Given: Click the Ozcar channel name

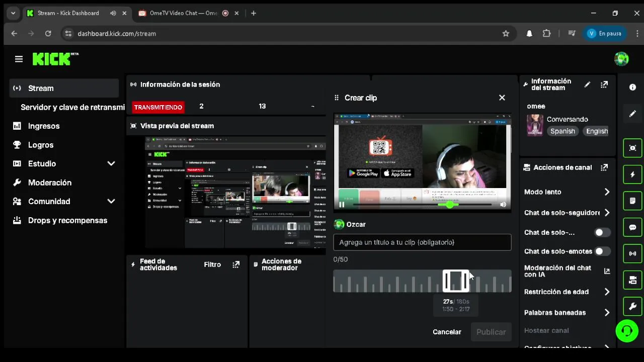Looking at the screenshot, I should (x=356, y=224).
